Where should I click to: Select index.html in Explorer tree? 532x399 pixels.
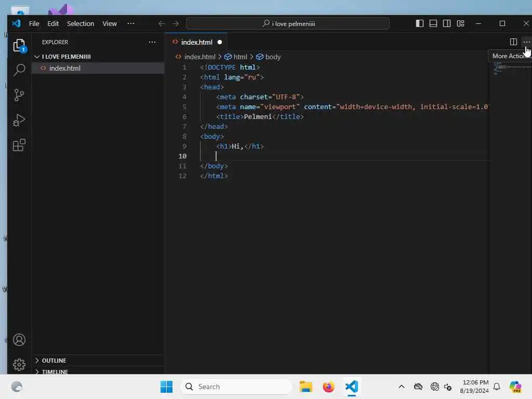[98, 68]
